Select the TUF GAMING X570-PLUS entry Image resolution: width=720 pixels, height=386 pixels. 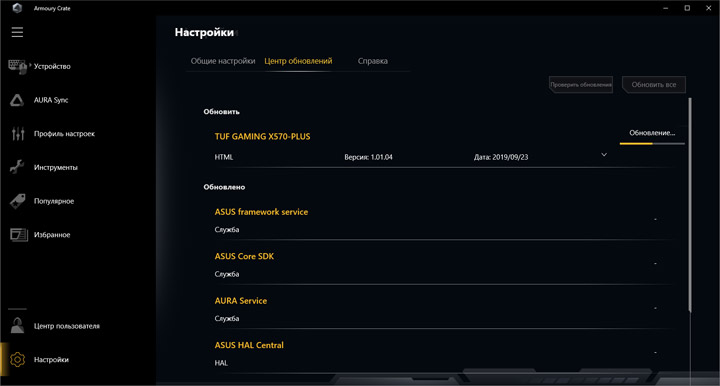click(262, 136)
